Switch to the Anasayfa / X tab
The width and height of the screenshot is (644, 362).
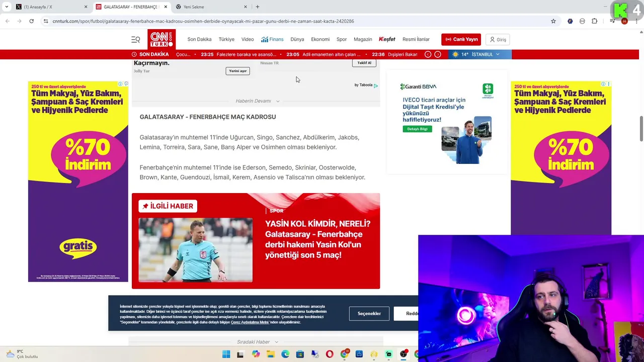point(50,7)
